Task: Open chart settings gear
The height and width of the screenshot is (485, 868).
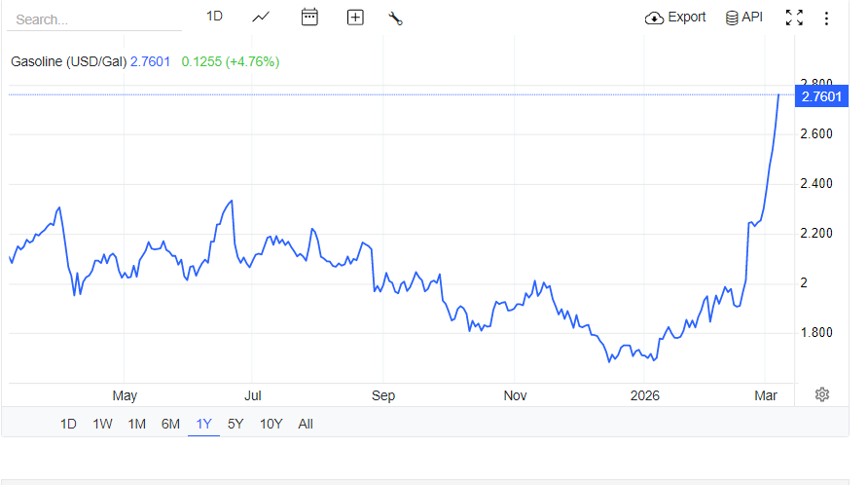Action: 822,394
